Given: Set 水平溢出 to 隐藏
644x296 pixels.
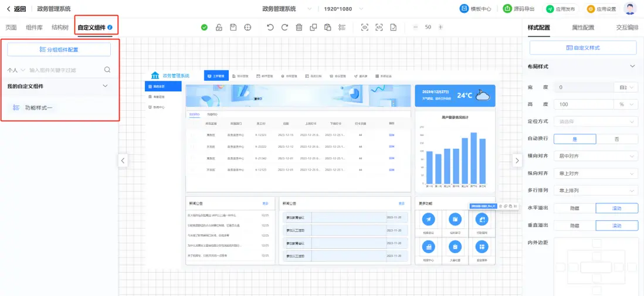Looking at the screenshot, I should [575, 208].
